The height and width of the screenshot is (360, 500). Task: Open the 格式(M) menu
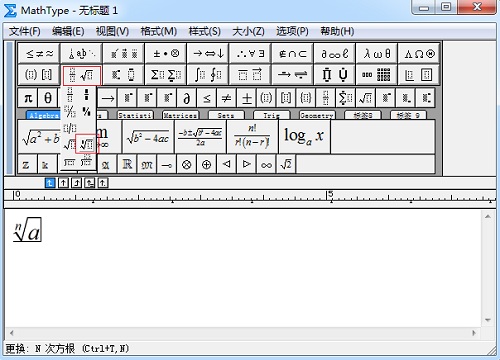(158, 31)
